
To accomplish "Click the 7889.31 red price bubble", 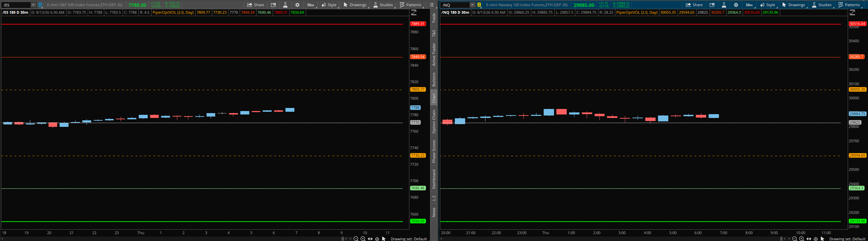I will [x=418, y=24].
